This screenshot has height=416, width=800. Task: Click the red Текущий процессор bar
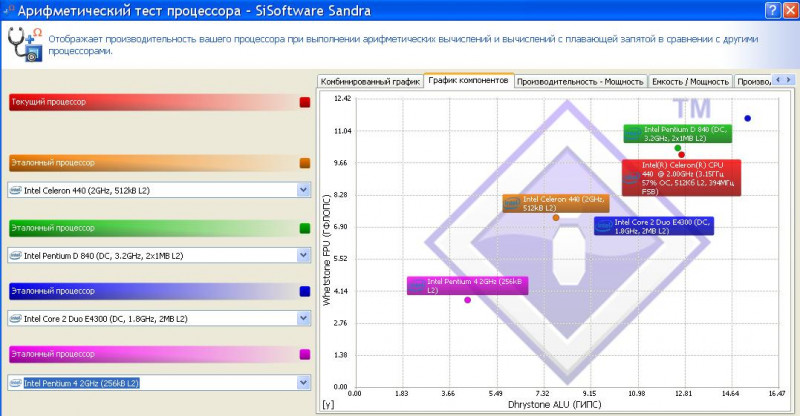[153, 102]
